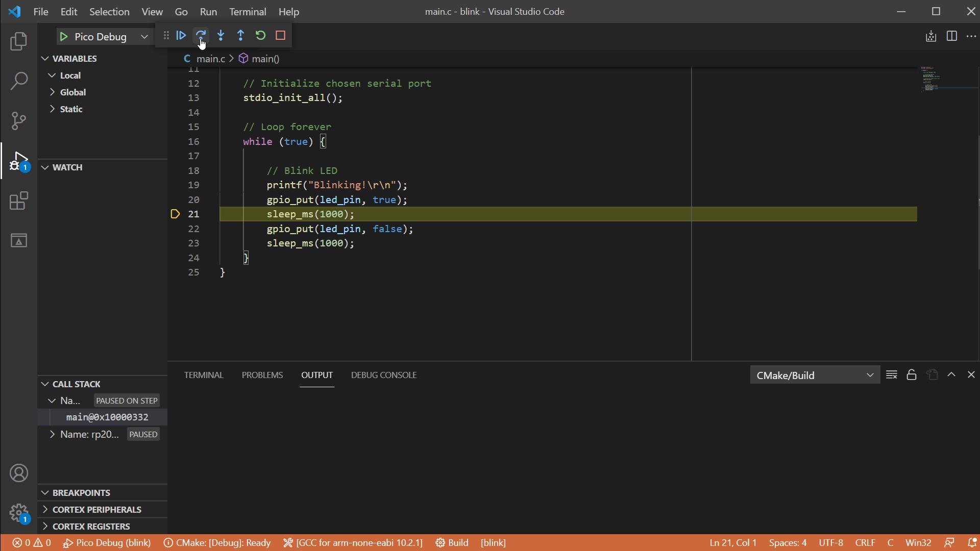Click the Ln 21, Col 1 indicator

click(733, 542)
